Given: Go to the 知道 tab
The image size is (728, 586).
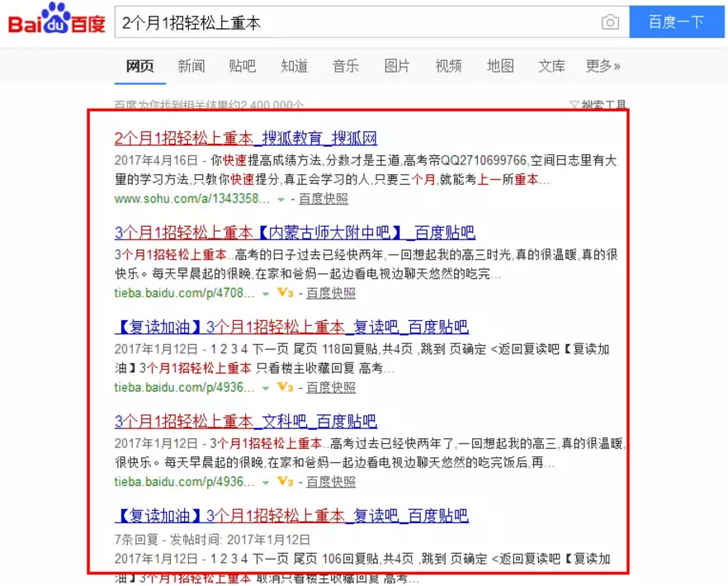Looking at the screenshot, I should pos(294,66).
